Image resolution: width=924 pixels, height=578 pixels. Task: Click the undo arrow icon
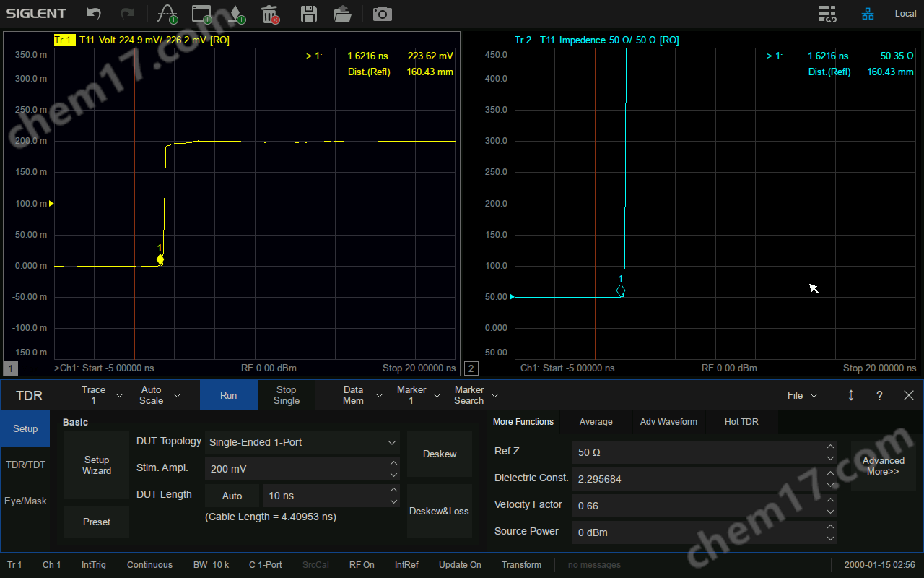[x=94, y=14]
